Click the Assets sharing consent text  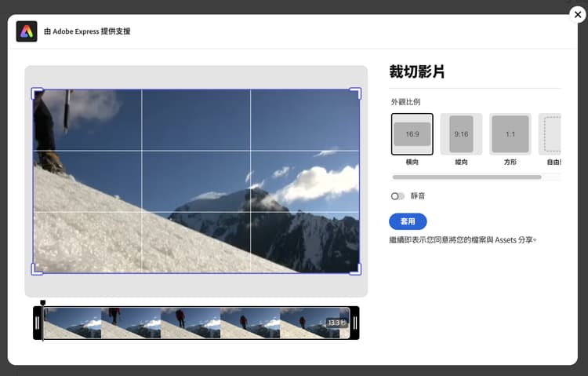point(463,239)
